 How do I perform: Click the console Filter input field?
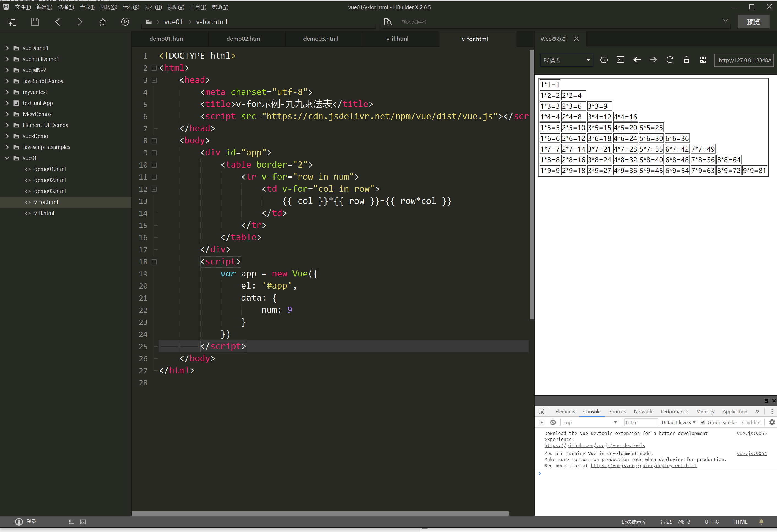[641, 423]
